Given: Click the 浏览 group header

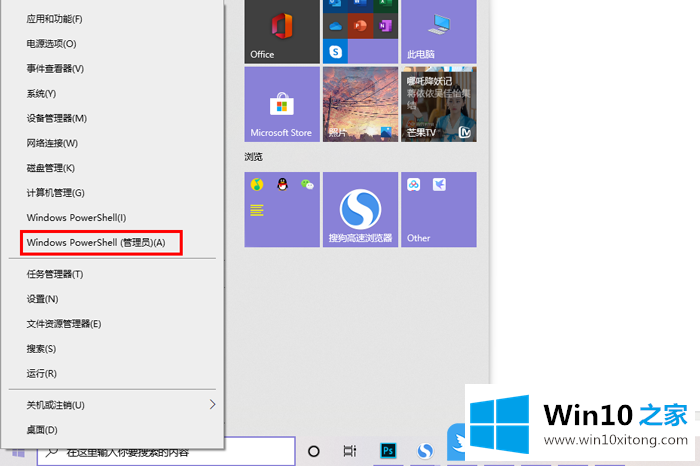Looking at the screenshot, I should [x=254, y=157].
